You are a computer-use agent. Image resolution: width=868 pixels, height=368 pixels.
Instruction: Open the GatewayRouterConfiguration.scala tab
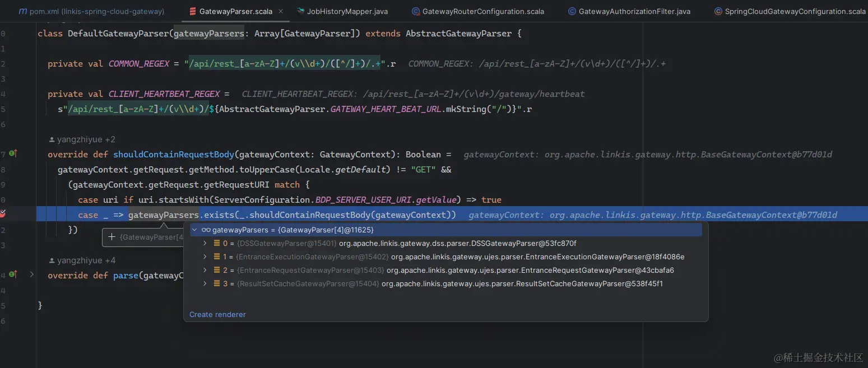[x=477, y=11]
